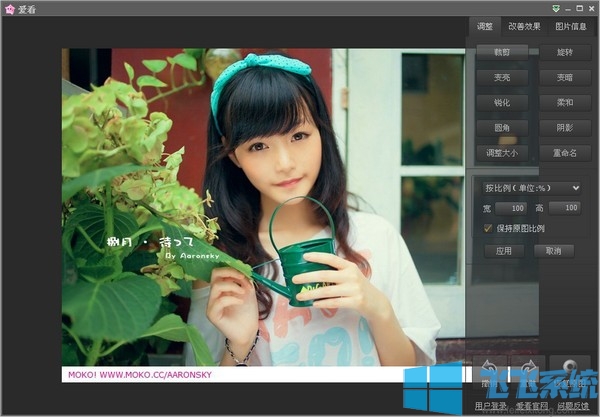Click the 调整大小 resize button
This screenshot has height=417, width=600.
[494, 153]
